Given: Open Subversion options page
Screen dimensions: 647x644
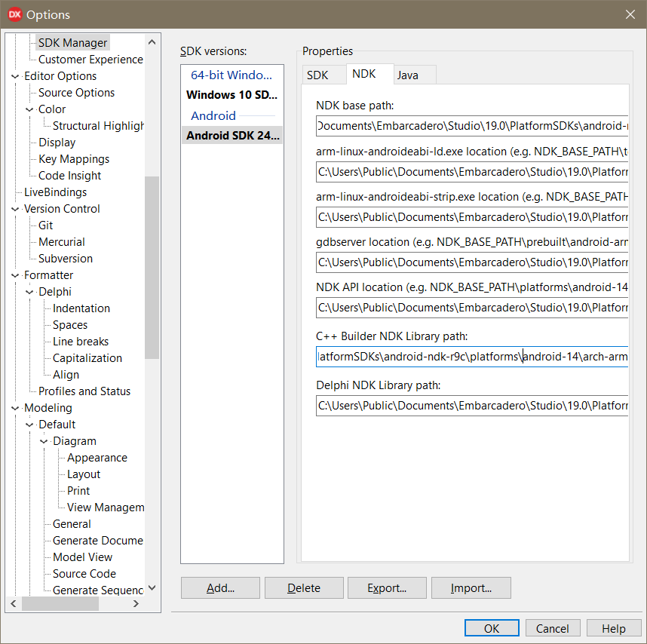Looking at the screenshot, I should pos(65,258).
